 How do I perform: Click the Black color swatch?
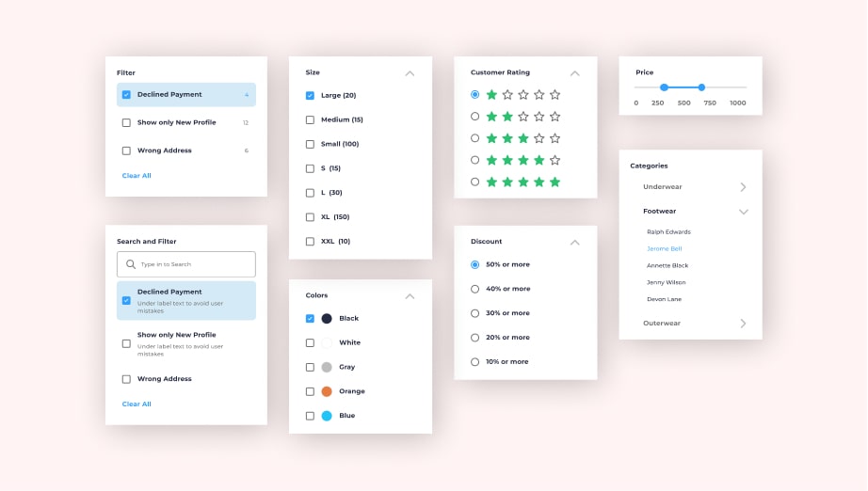tap(327, 319)
